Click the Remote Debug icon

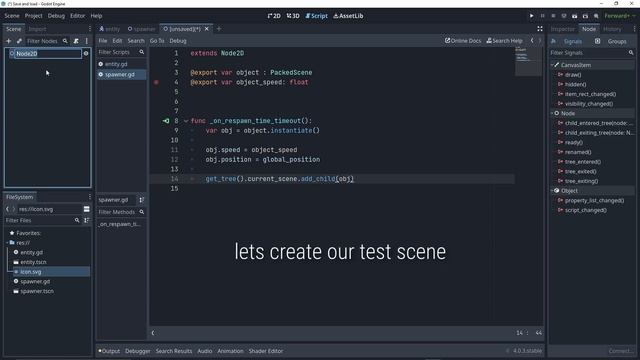564,16
